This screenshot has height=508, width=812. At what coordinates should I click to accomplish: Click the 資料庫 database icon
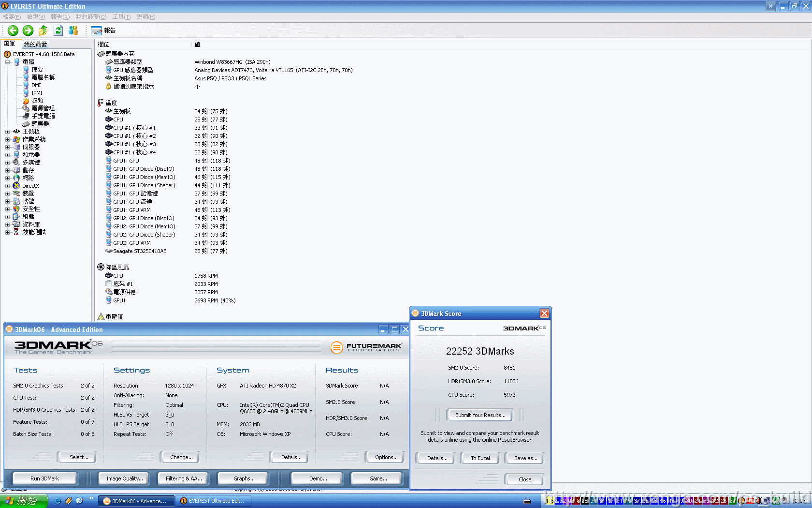coord(16,224)
